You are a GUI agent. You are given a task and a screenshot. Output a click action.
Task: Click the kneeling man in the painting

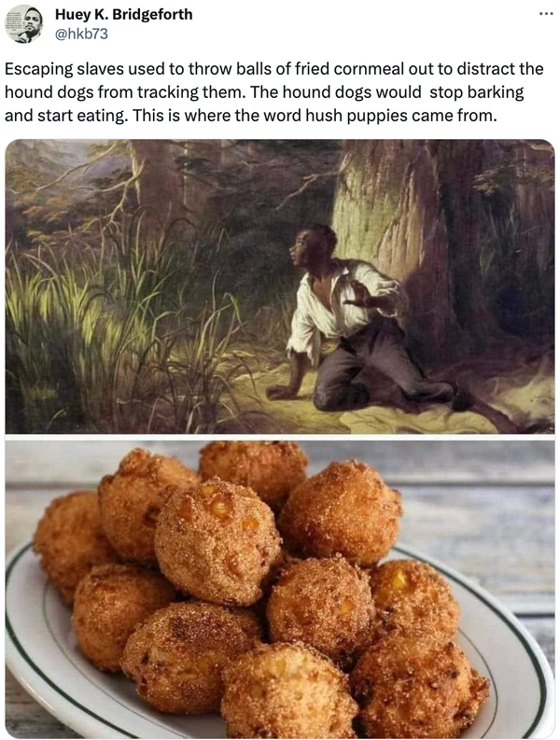364,321
